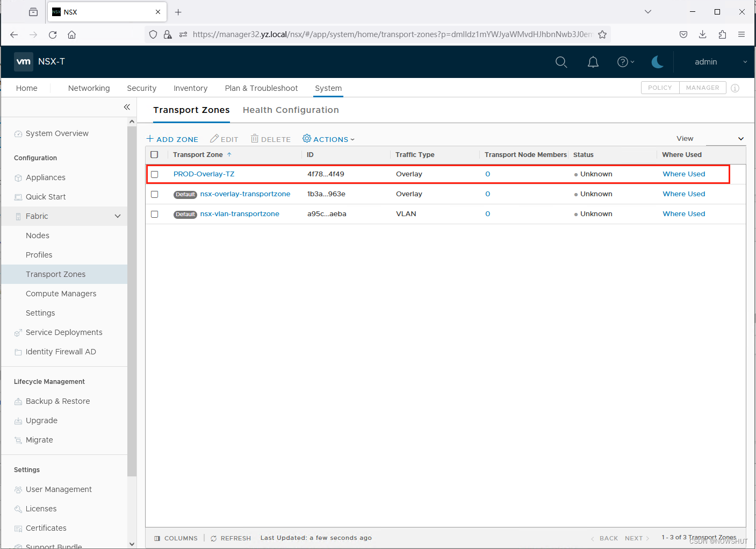Open System Overview in sidebar

point(57,133)
